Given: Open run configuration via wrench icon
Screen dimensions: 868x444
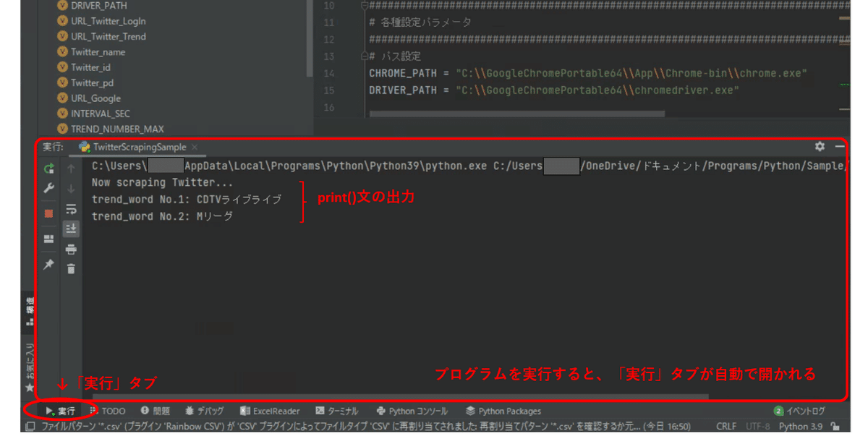Looking at the screenshot, I should pyautogui.click(x=49, y=188).
